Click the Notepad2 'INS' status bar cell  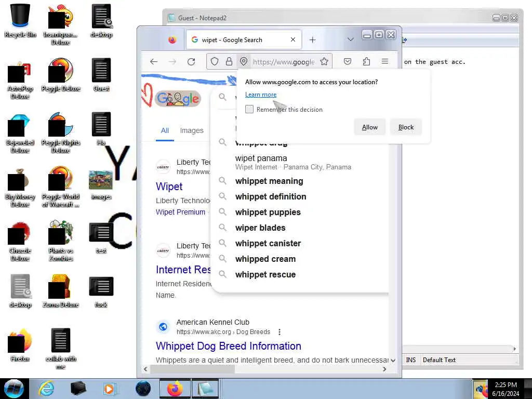tap(410, 360)
